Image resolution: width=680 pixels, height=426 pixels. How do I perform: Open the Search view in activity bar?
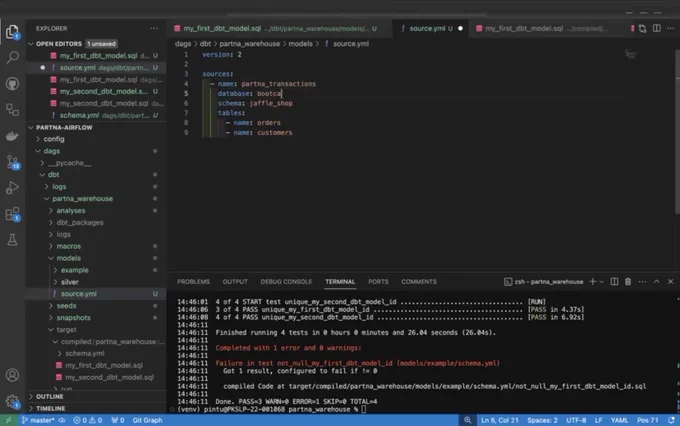coord(13,57)
